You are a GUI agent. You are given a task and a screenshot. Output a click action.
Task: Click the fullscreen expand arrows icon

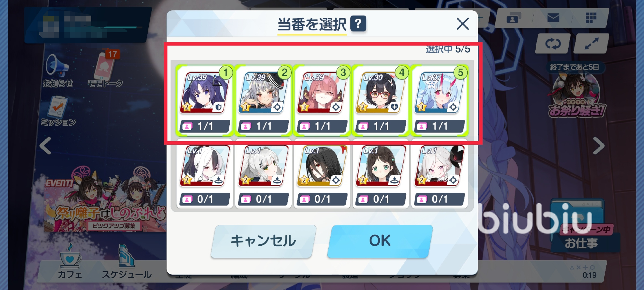591,44
